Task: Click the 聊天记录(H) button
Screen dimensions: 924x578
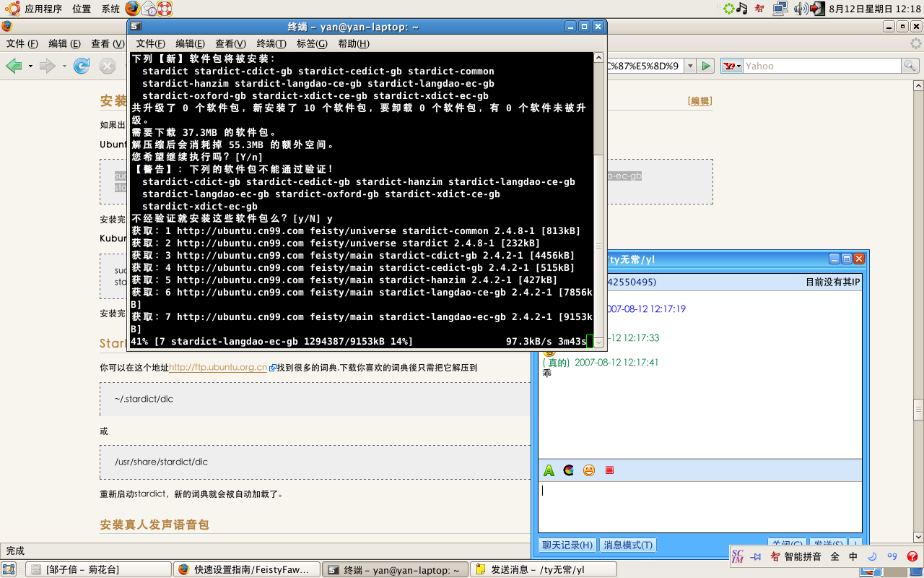Action: [x=567, y=545]
